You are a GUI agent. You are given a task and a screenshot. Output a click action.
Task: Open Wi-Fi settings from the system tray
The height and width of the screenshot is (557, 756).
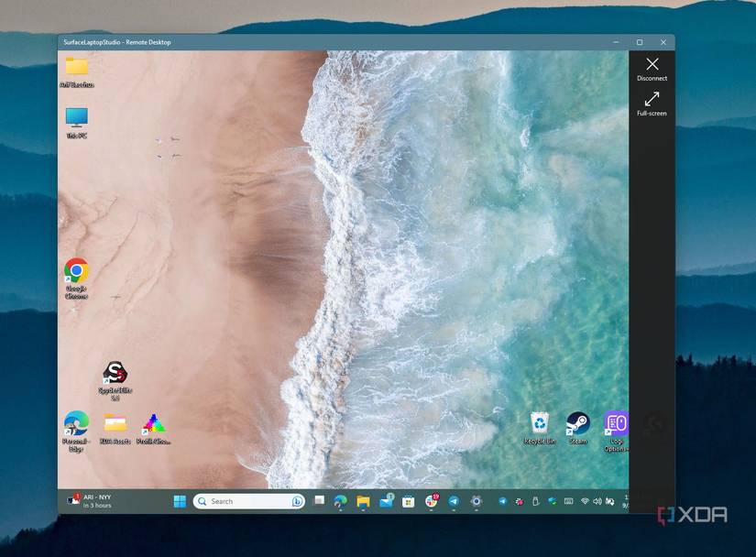click(x=586, y=501)
